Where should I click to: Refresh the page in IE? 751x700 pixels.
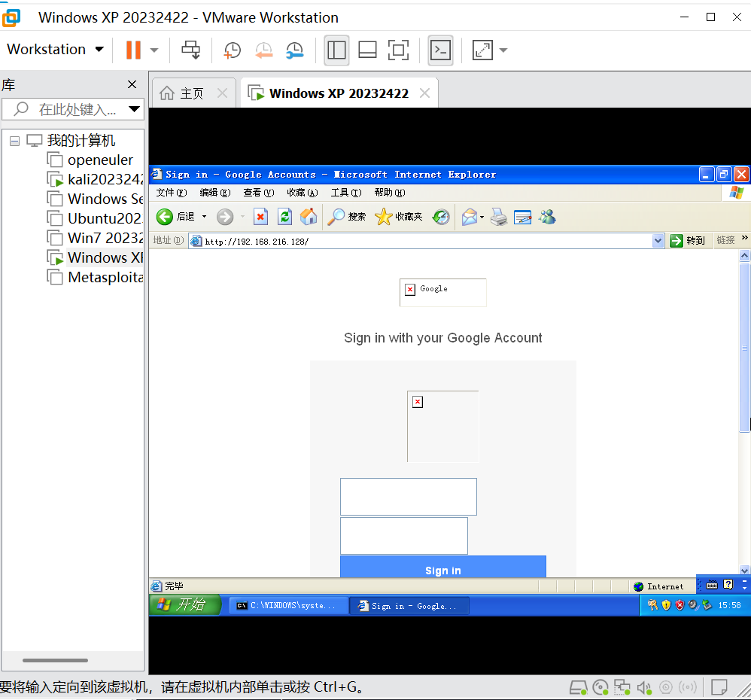coord(284,217)
